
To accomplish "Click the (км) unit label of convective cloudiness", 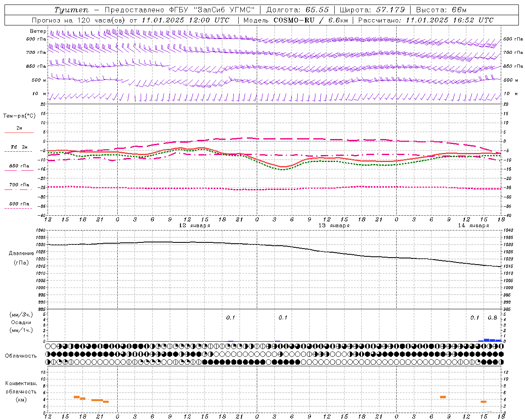I will pyautogui.click(x=21, y=399).
